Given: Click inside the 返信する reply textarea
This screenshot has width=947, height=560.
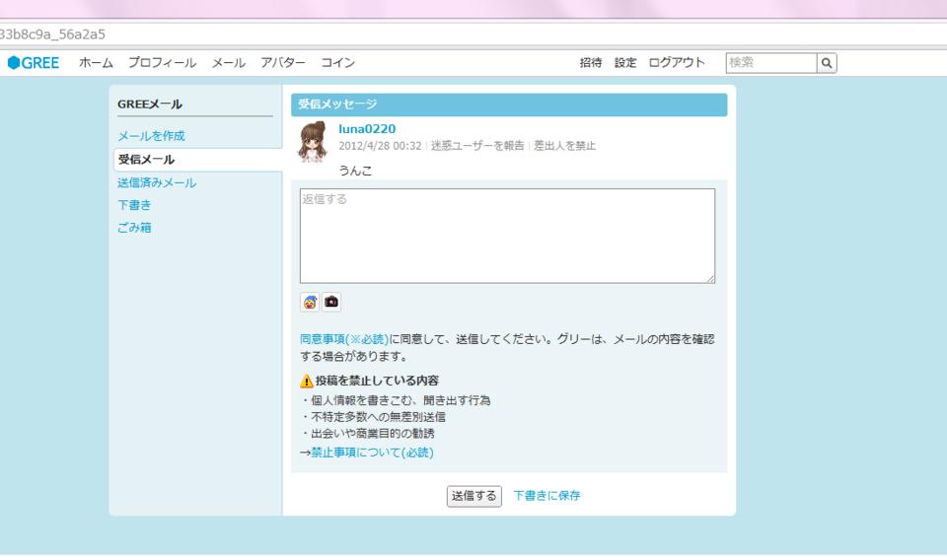Looking at the screenshot, I should (x=507, y=236).
